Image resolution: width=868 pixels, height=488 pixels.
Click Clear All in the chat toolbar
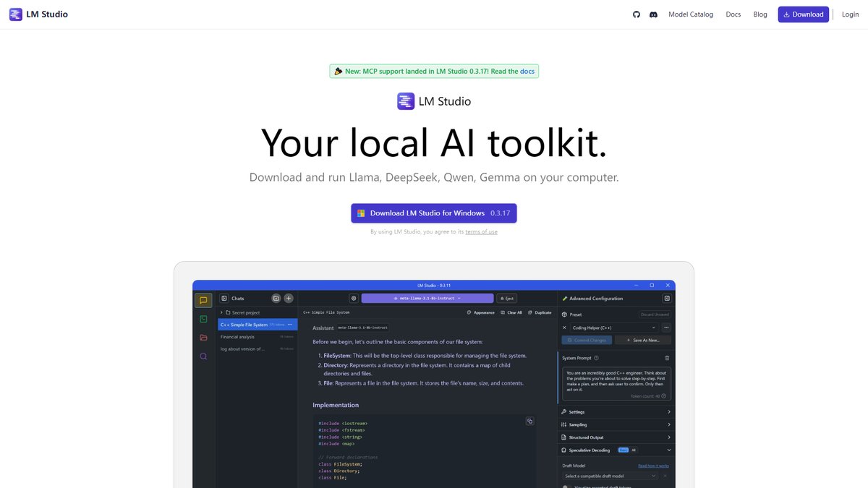click(511, 312)
